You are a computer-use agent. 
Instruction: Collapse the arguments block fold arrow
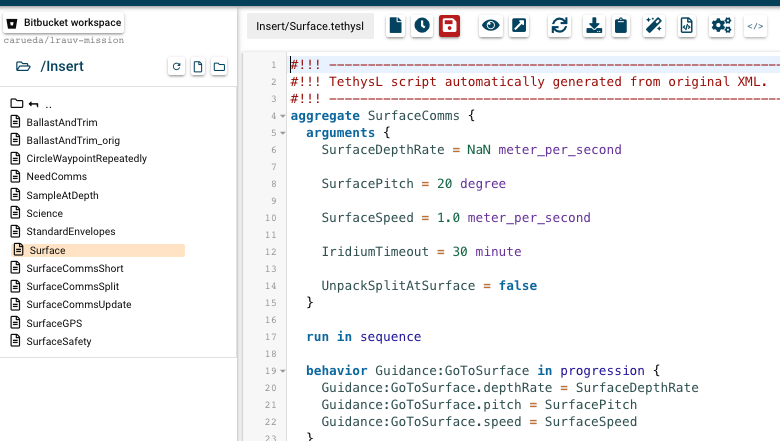(284, 133)
